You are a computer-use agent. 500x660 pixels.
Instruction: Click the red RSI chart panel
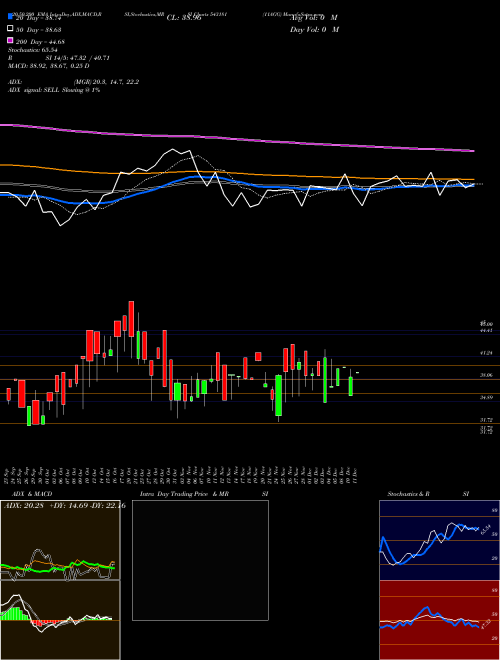[439, 620]
